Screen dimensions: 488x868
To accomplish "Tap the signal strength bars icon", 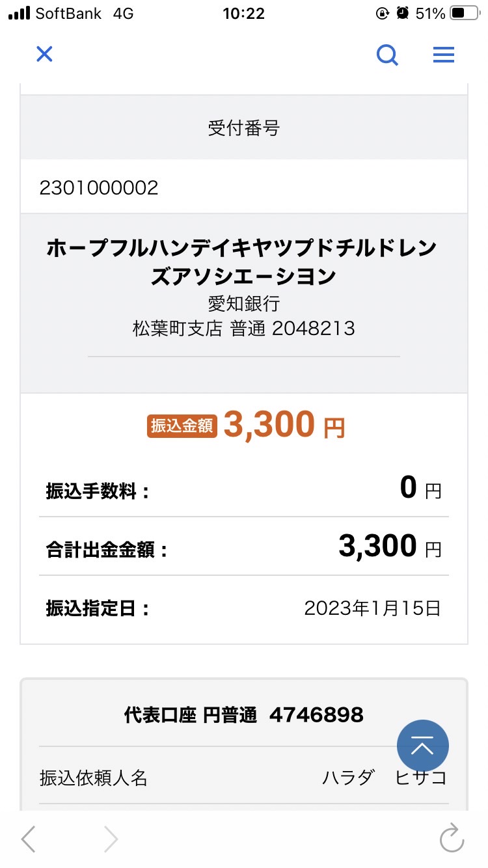I will (x=20, y=14).
